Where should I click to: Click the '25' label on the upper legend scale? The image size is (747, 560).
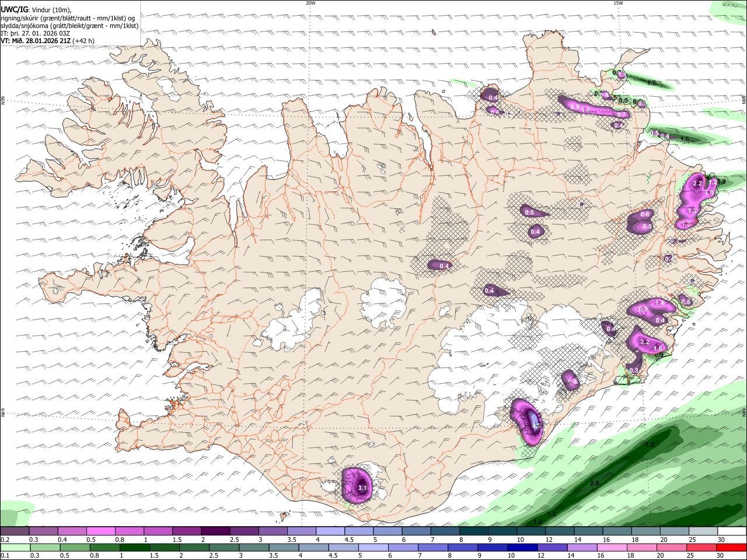click(x=693, y=540)
